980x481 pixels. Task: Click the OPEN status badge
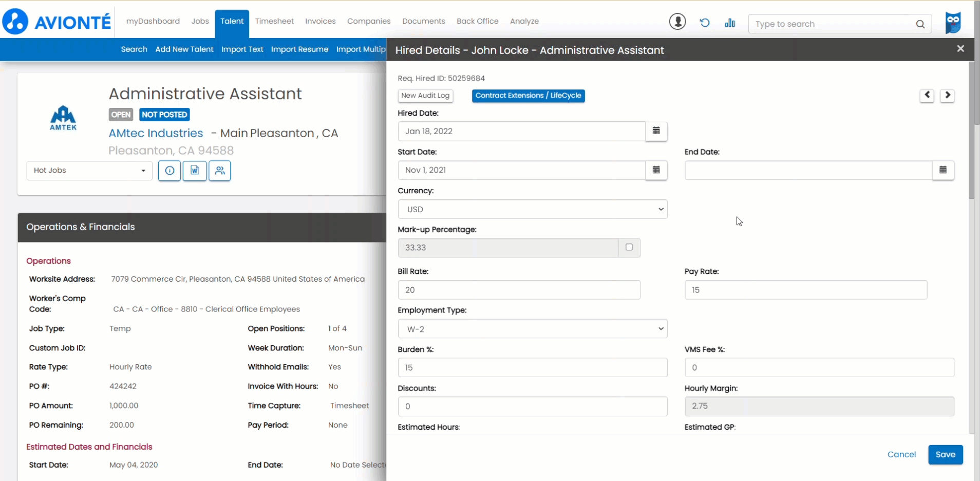tap(121, 115)
